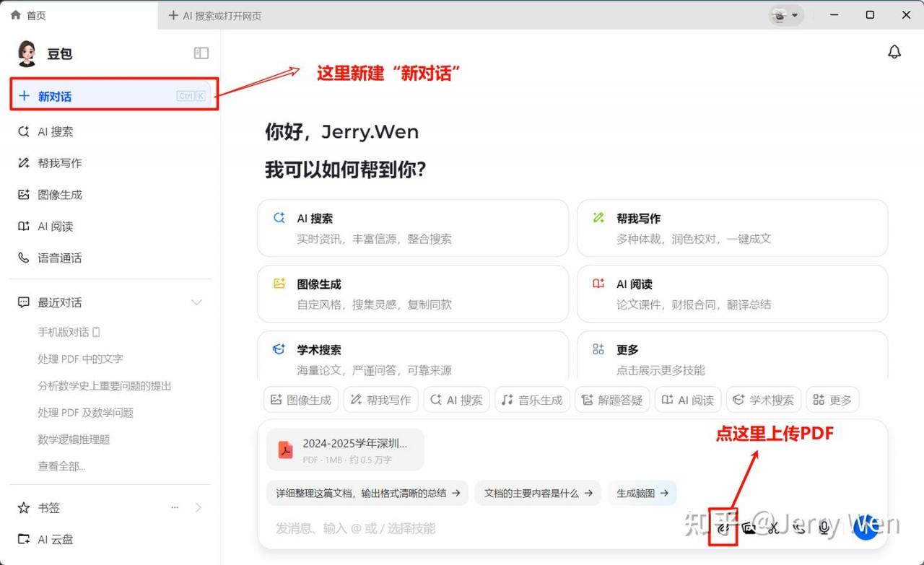This screenshot has width=924, height=565.
Task: Select 解题答疑 skill chip
Action: coord(612,400)
